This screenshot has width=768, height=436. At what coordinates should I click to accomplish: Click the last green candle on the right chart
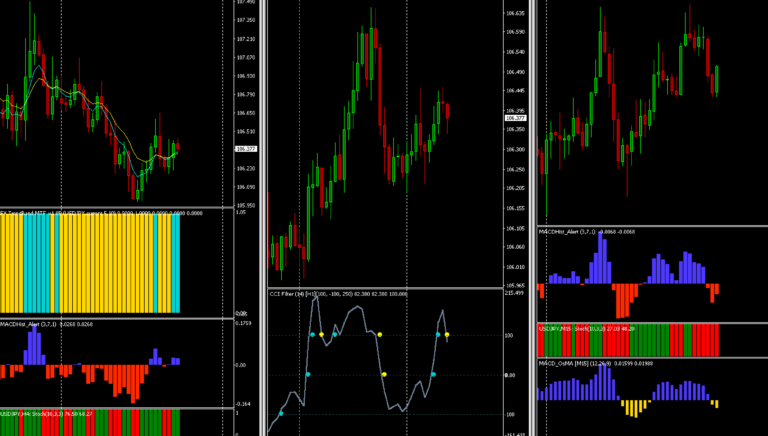pyautogui.click(x=717, y=79)
